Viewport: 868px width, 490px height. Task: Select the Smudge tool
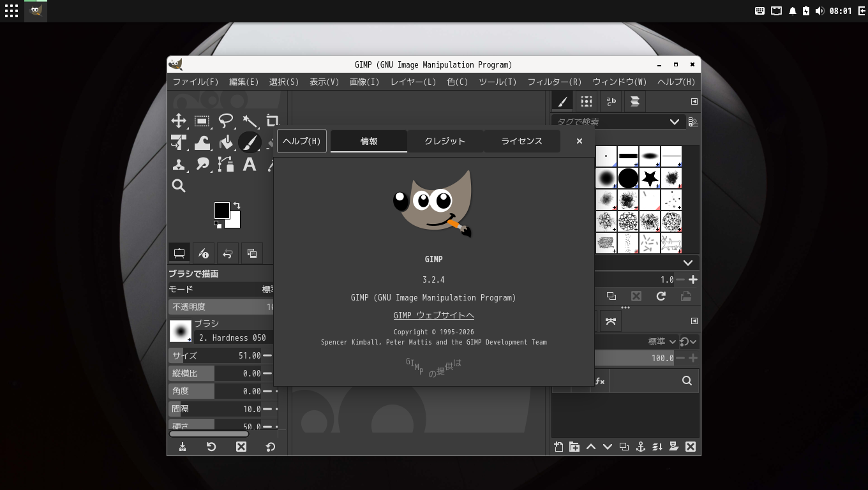click(202, 164)
